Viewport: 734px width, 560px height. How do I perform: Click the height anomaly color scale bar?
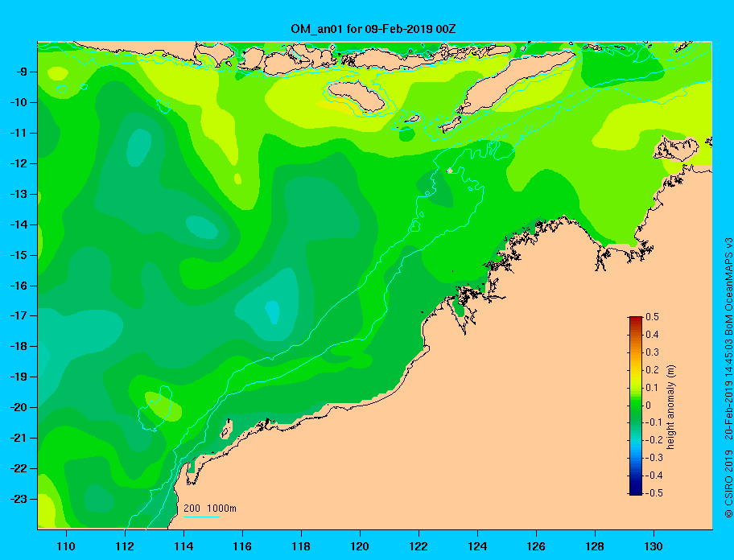636,406
